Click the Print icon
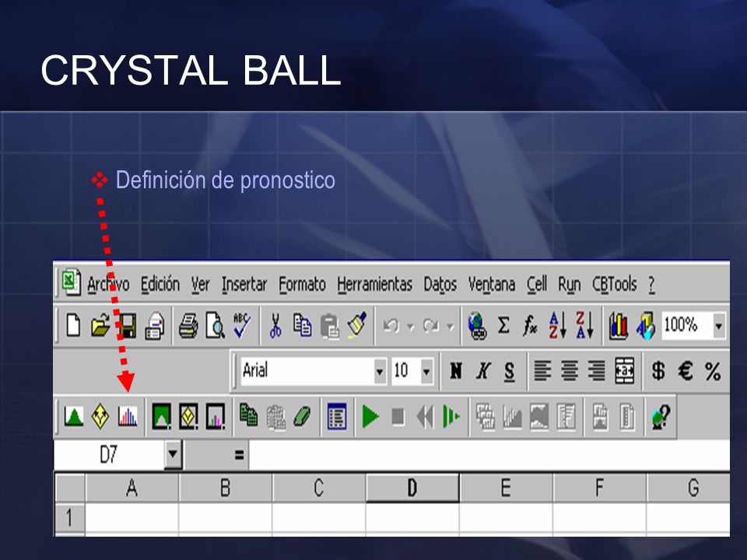This screenshot has width=747, height=560. tap(188, 326)
